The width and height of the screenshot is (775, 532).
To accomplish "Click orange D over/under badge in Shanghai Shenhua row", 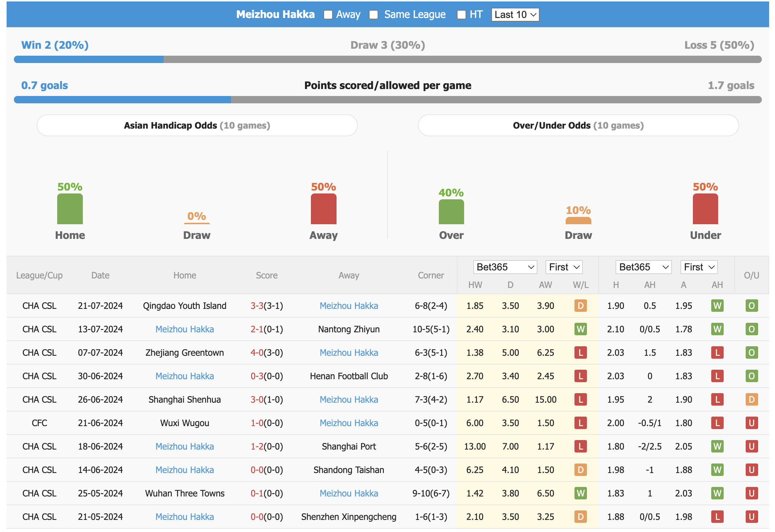I will 751,399.
